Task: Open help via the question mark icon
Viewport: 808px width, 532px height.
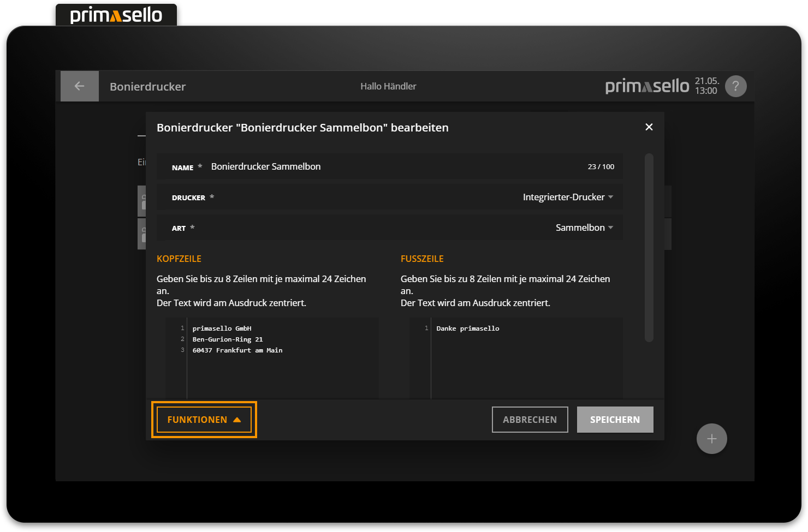Action: (x=735, y=86)
